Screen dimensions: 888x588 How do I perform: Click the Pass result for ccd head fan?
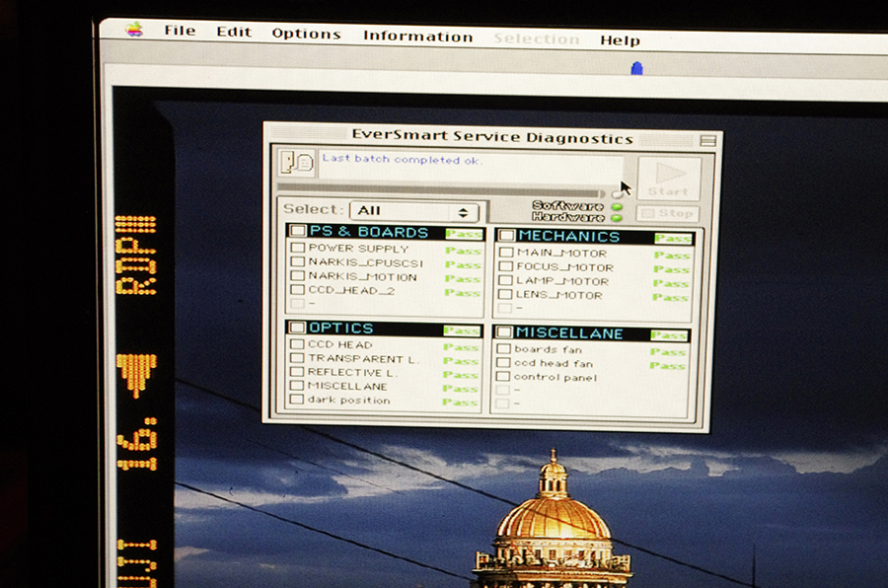[x=668, y=366]
